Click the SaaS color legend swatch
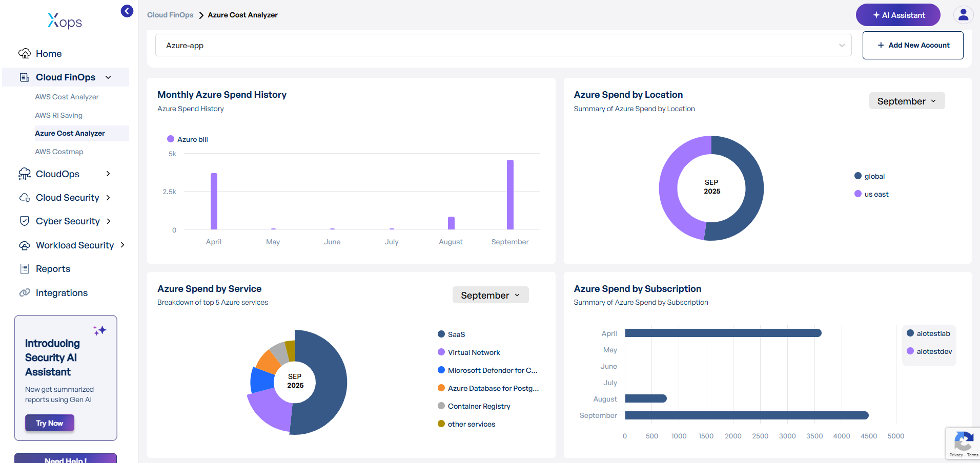This screenshot has height=463, width=980. coord(441,334)
